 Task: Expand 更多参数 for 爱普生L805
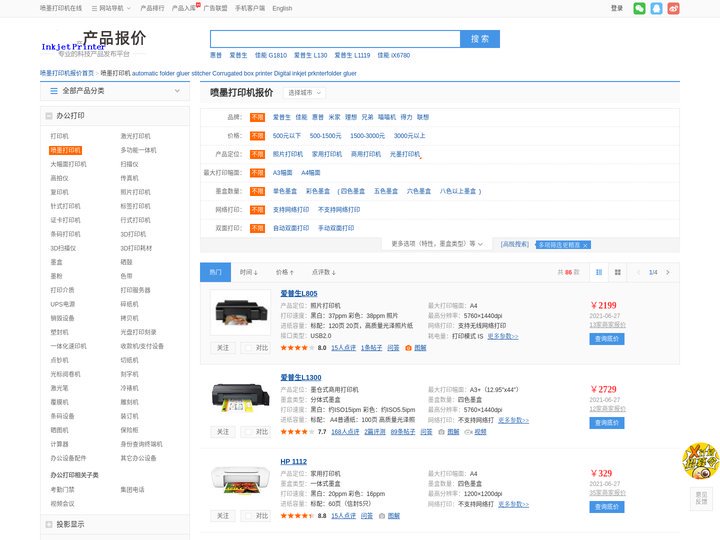point(503,337)
